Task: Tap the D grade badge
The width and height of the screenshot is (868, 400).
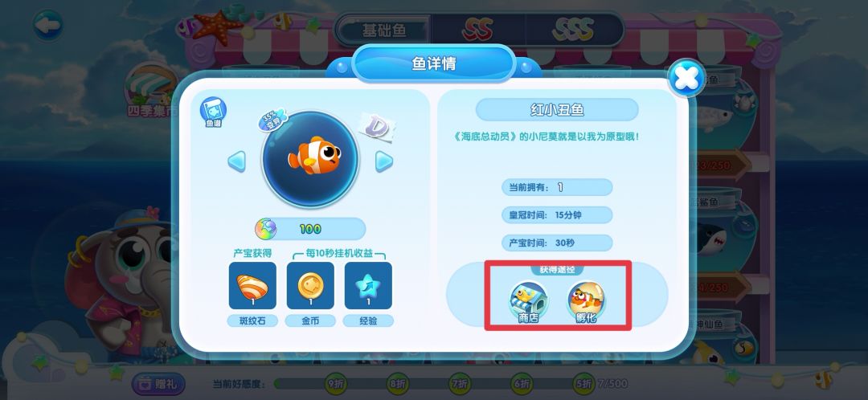Action: click(x=379, y=127)
